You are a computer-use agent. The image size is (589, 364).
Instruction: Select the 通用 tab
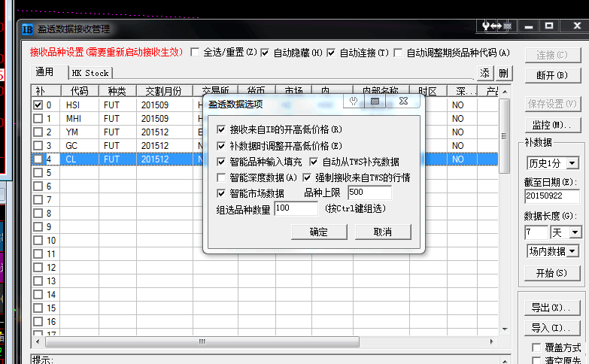tap(45, 72)
